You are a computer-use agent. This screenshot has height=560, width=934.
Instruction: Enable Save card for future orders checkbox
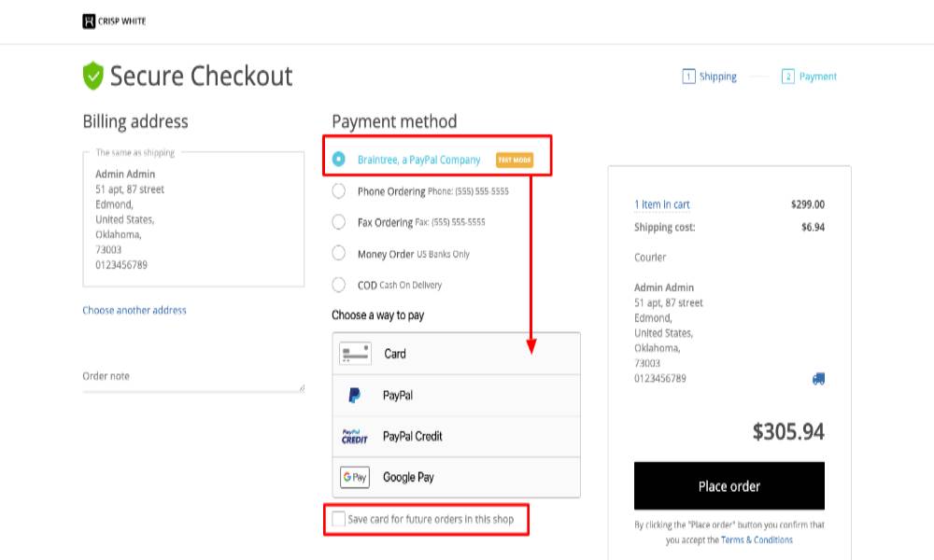click(x=337, y=519)
